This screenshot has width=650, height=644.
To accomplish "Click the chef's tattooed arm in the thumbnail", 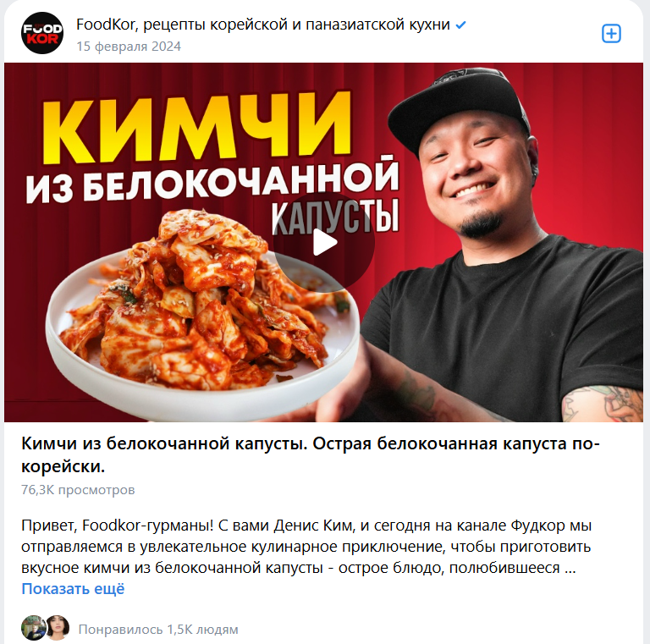I will (x=603, y=404).
